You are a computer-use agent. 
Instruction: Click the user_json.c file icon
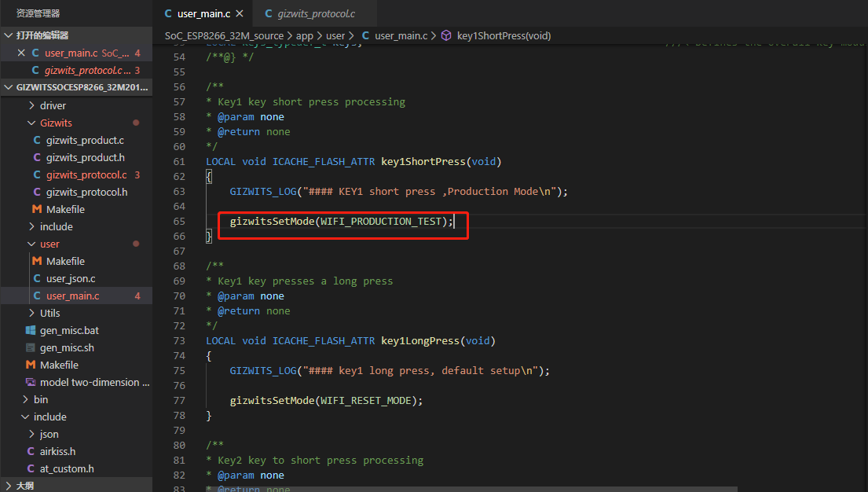[x=37, y=278]
